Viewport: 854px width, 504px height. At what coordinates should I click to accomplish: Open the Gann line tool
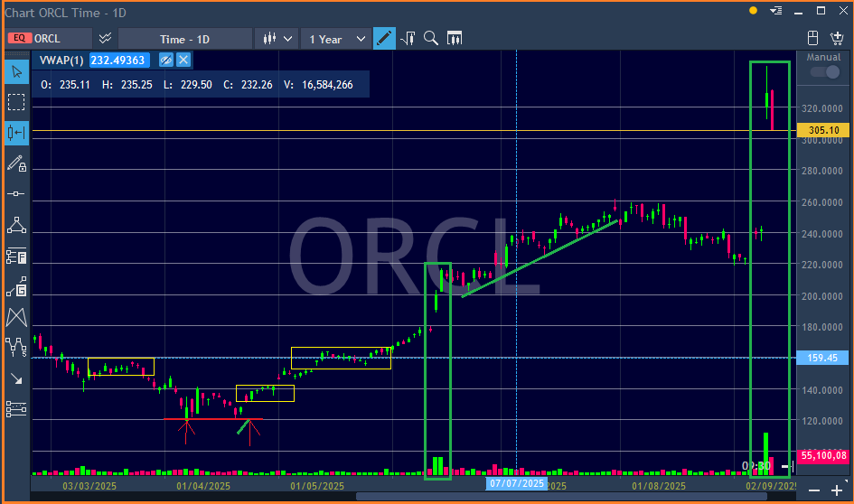click(x=16, y=286)
